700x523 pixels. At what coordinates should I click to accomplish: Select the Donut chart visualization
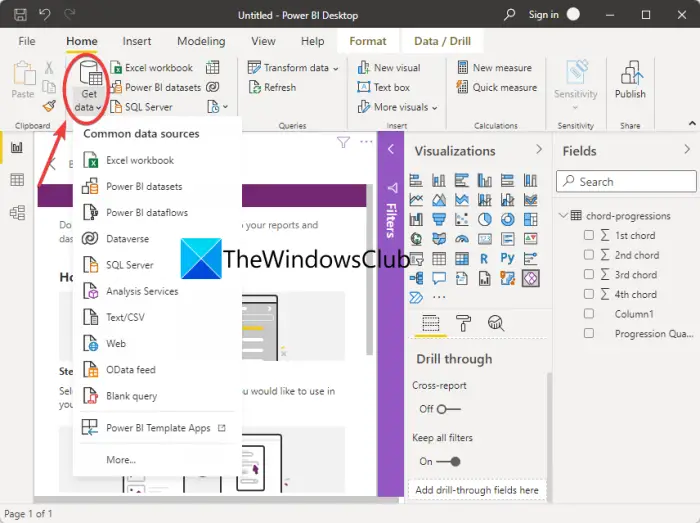pos(508,219)
